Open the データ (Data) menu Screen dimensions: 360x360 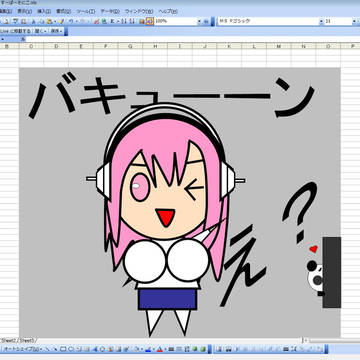110,11
